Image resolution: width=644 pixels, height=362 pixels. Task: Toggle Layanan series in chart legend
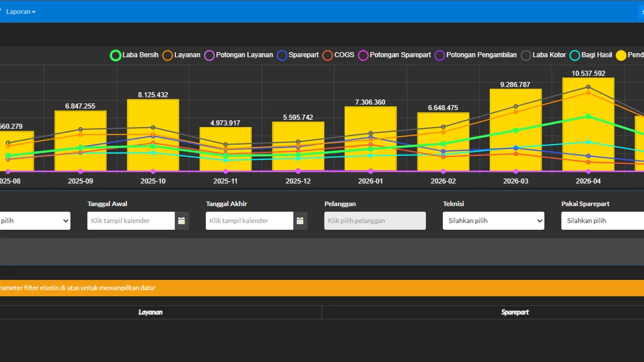click(x=168, y=55)
